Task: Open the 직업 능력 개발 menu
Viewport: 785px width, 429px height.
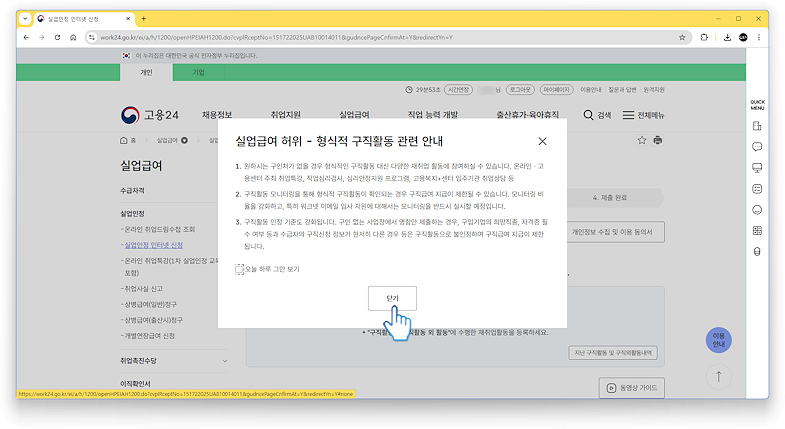Action: (x=433, y=115)
